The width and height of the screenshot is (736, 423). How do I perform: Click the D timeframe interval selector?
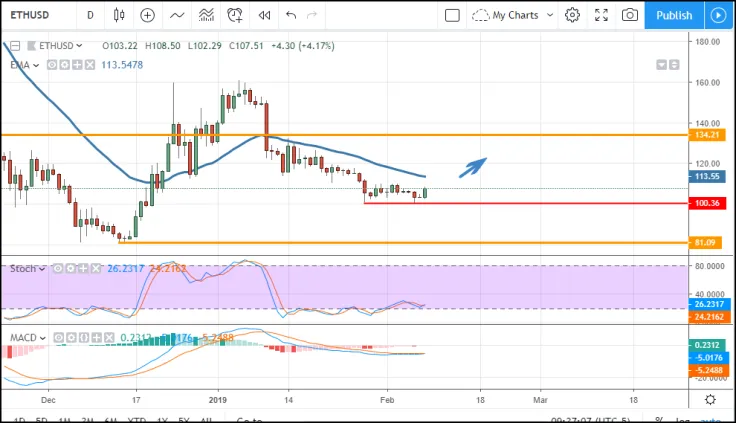point(90,15)
